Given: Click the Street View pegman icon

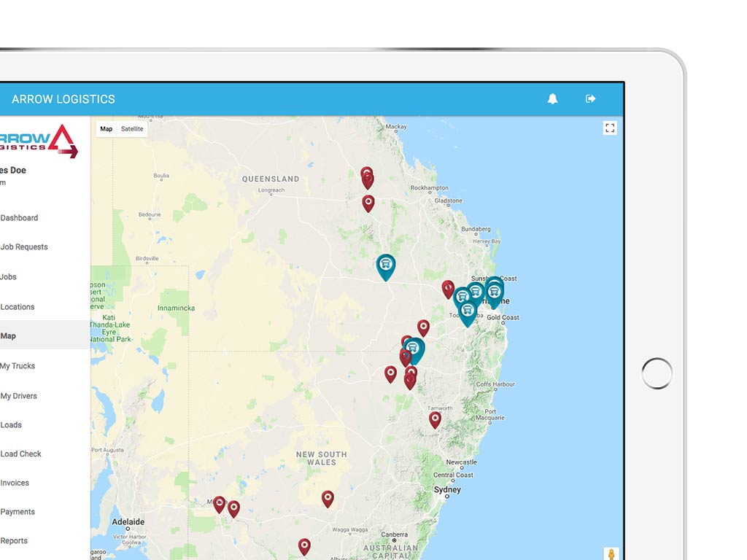Looking at the screenshot, I should tap(611, 554).
